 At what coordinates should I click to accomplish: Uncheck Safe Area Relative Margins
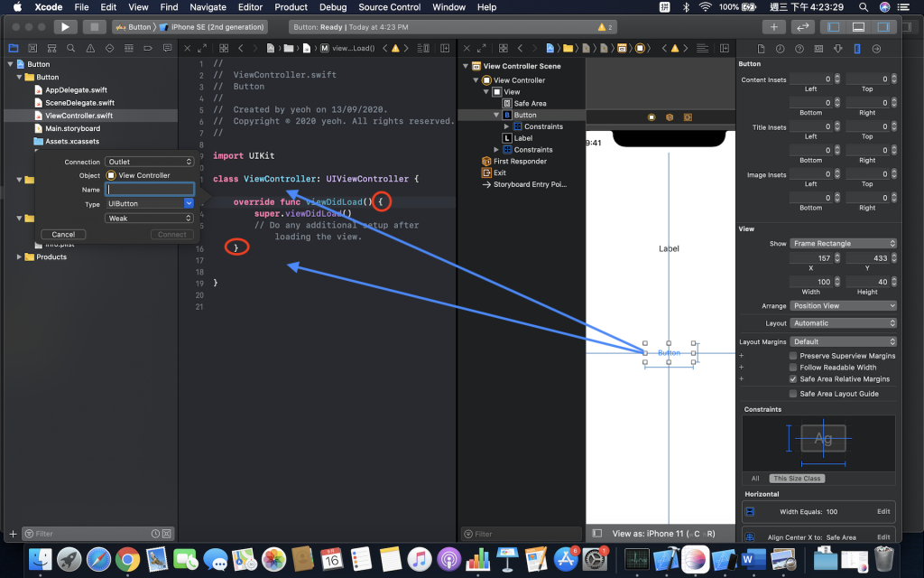point(793,379)
